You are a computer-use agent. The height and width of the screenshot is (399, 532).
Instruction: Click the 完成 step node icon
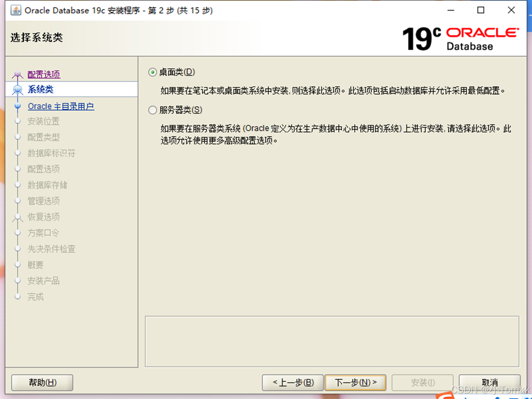tap(17, 297)
